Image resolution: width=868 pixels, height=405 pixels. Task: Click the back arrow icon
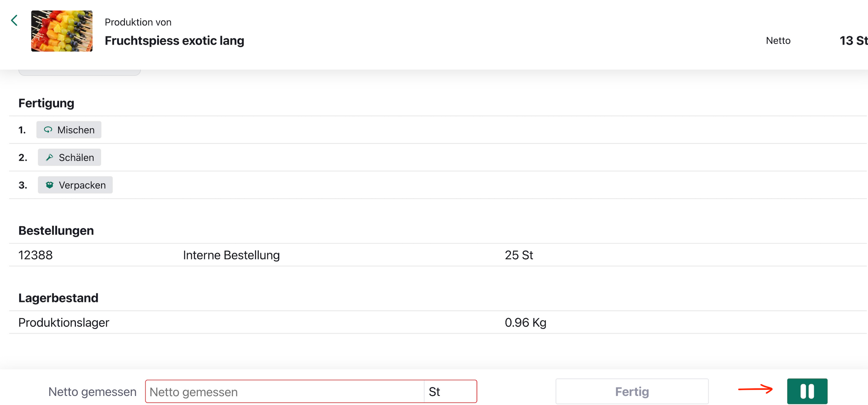coord(14,20)
